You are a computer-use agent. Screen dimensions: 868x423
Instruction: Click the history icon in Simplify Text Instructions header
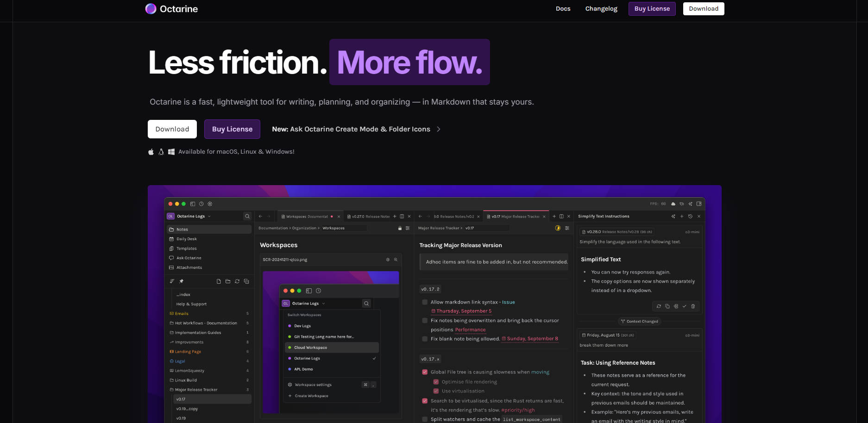(690, 216)
